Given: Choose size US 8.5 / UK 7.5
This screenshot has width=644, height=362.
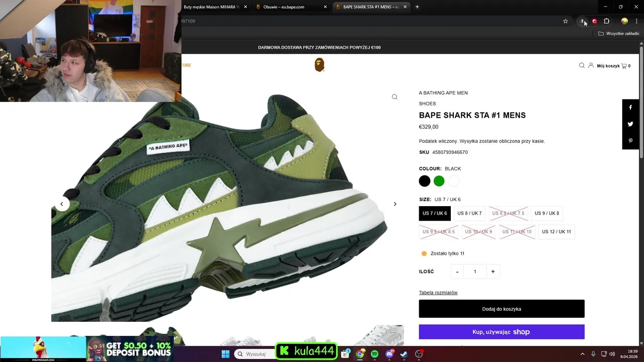Looking at the screenshot, I should (x=508, y=213).
